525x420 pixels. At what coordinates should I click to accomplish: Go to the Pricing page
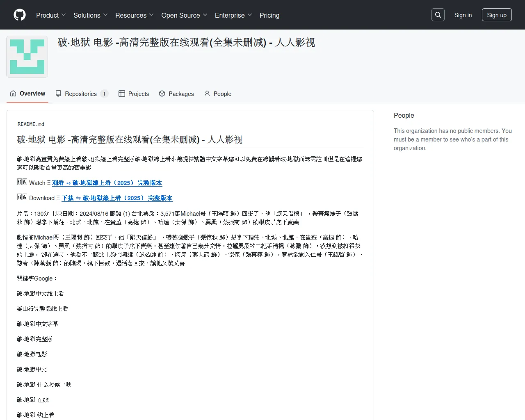click(x=269, y=15)
